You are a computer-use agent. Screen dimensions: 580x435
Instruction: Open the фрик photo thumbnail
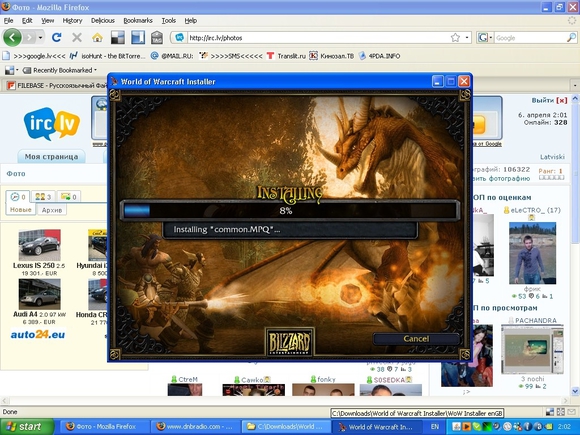(532, 253)
